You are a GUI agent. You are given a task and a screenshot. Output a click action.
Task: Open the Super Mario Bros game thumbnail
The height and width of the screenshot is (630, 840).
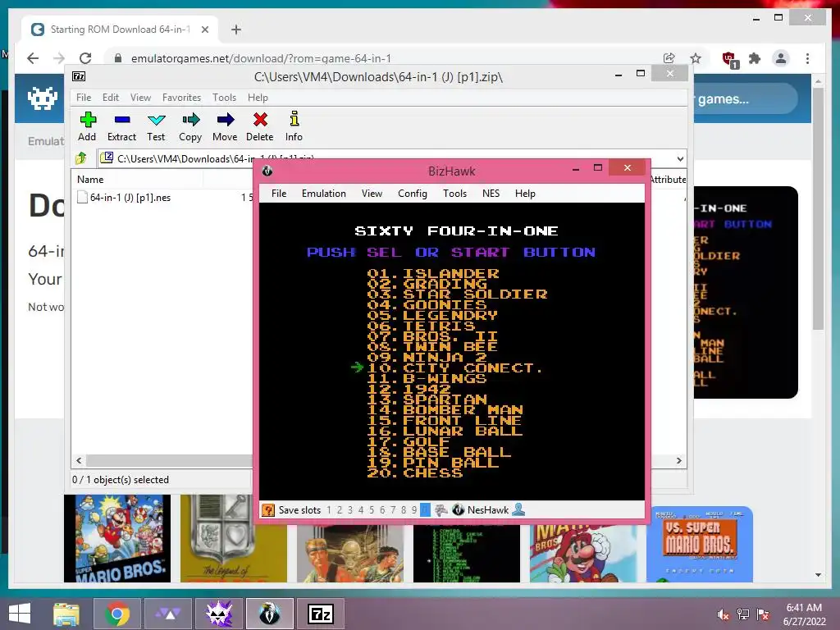coord(117,538)
